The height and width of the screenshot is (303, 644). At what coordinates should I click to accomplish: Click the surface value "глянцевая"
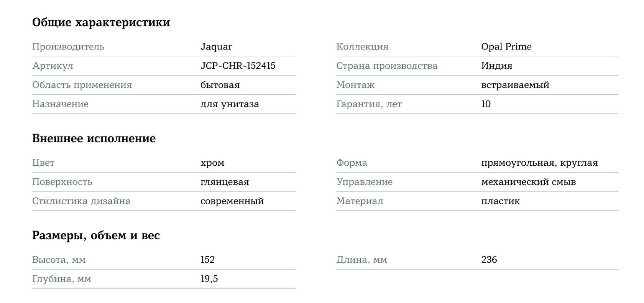coord(225,182)
